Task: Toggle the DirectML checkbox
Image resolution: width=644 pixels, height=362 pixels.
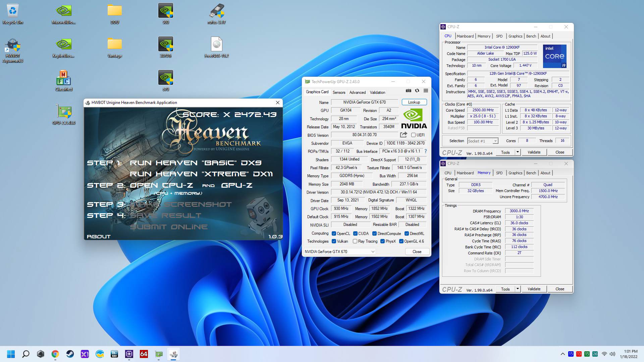Action: click(x=407, y=234)
